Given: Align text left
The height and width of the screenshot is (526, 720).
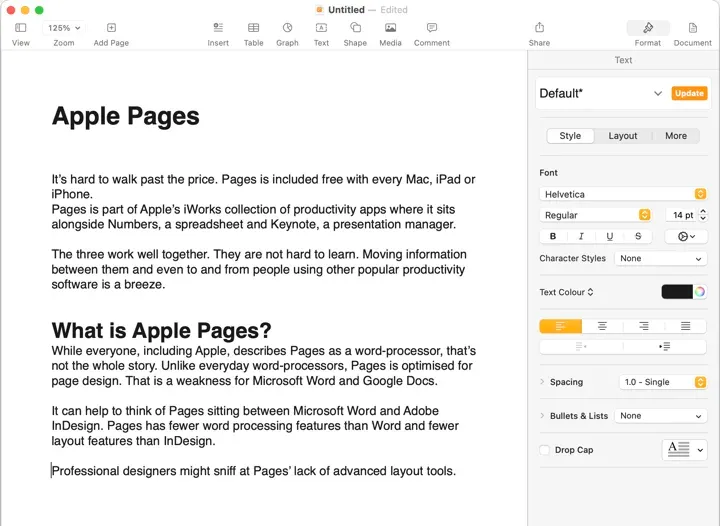Looking at the screenshot, I should pos(560,326).
